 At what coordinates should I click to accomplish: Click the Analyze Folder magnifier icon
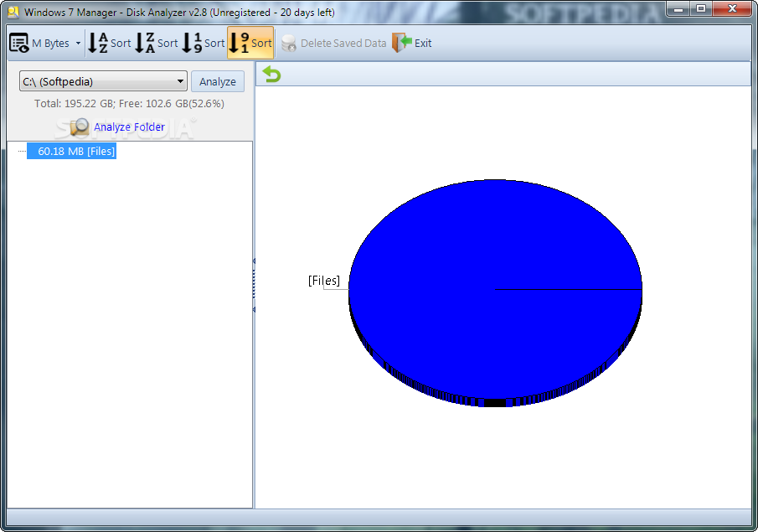tap(80, 127)
